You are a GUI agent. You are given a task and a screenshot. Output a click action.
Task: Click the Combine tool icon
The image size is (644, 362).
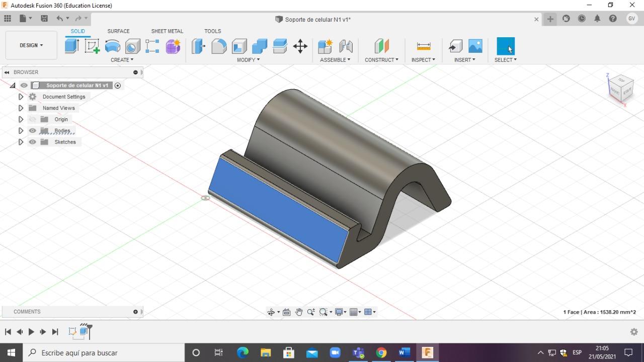[x=260, y=46]
